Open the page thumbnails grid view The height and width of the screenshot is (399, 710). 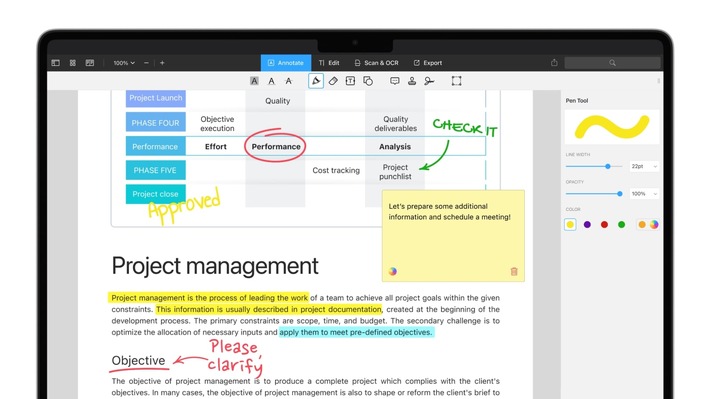tap(72, 63)
